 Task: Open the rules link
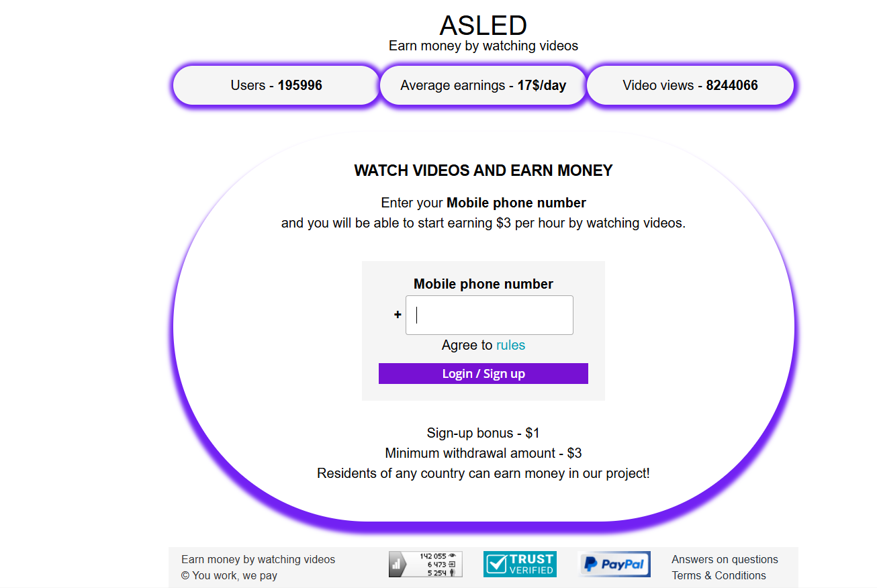click(511, 344)
